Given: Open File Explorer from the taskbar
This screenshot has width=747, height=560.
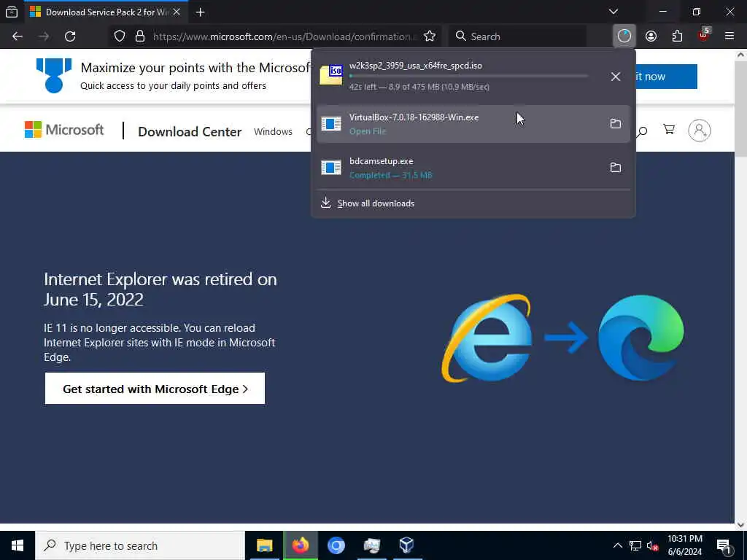Looking at the screenshot, I should 264,545.
